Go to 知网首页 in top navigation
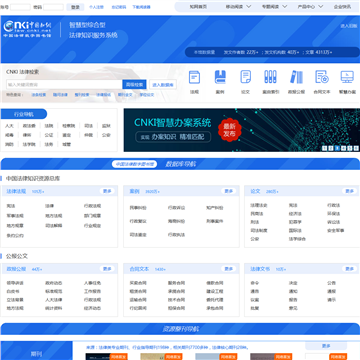The height and width of the screenshot is (360, 360). click(198, 6)
